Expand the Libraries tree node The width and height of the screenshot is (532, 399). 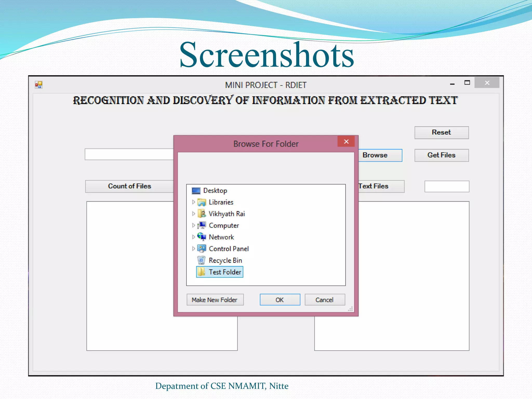194,202
